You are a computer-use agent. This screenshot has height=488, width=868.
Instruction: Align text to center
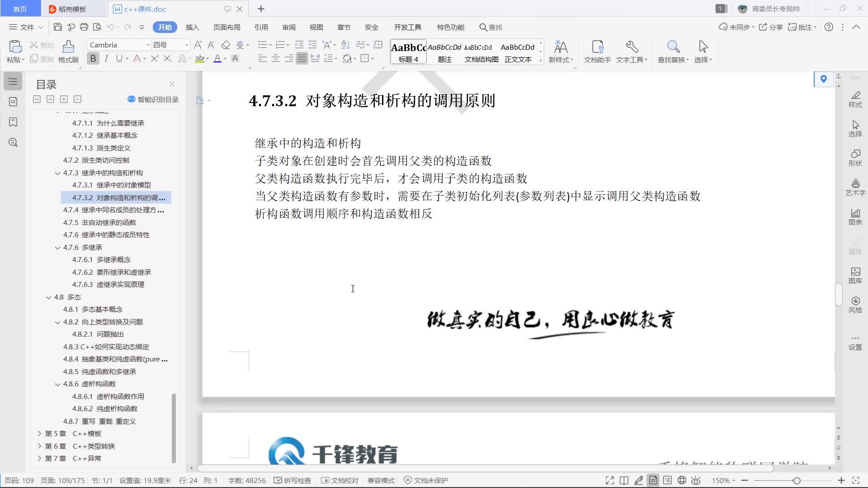[275, 58]
